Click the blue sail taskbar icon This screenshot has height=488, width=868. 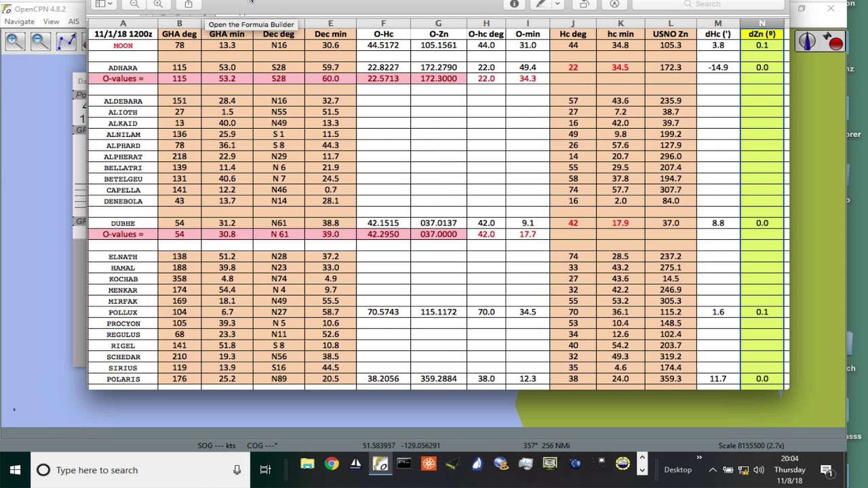tap(477, 464)
